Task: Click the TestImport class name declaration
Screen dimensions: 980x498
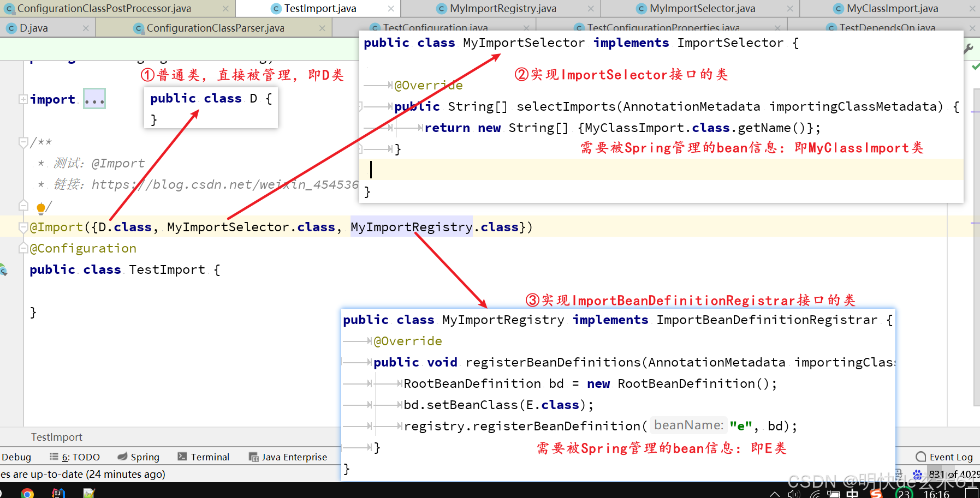Action: pos(167,269)
